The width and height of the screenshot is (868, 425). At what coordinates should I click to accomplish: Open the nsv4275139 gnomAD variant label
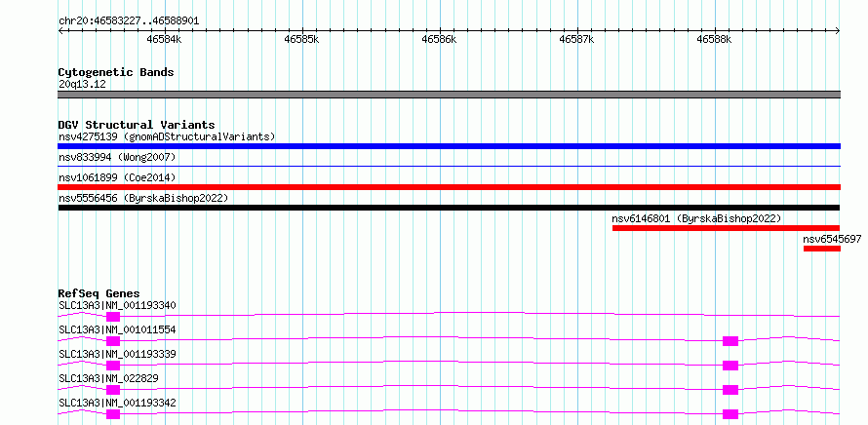click(167, 136)
